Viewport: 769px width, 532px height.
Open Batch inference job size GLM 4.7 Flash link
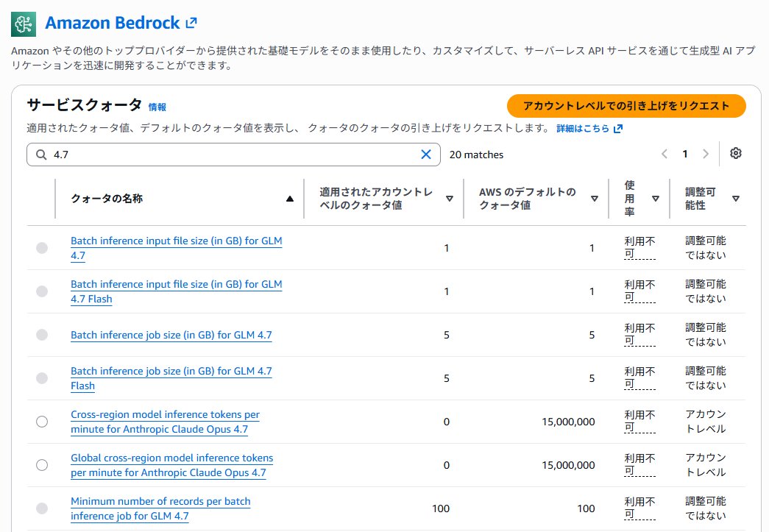[x=171, y=378]
